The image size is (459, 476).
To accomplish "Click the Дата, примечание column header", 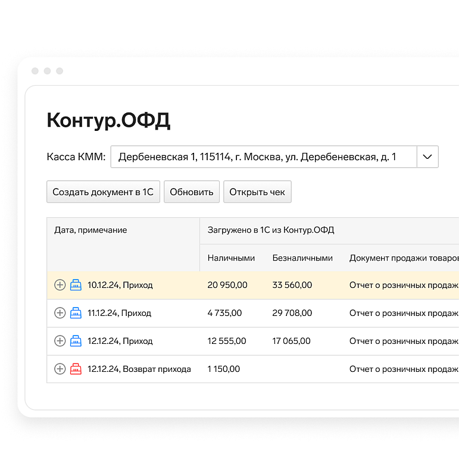I will click(90, 230).
